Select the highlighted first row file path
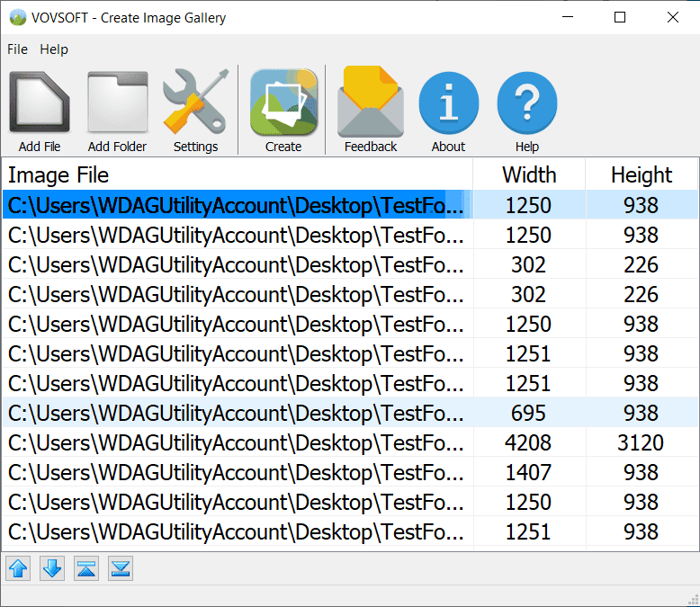700x607 pixels. coord(236,205)
